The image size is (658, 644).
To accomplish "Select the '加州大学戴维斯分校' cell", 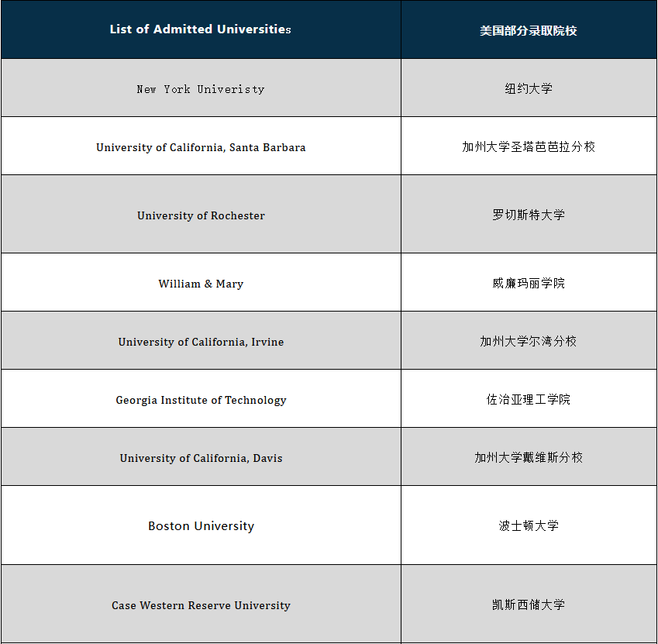I will pyautogui.click(x=529, y=457).
